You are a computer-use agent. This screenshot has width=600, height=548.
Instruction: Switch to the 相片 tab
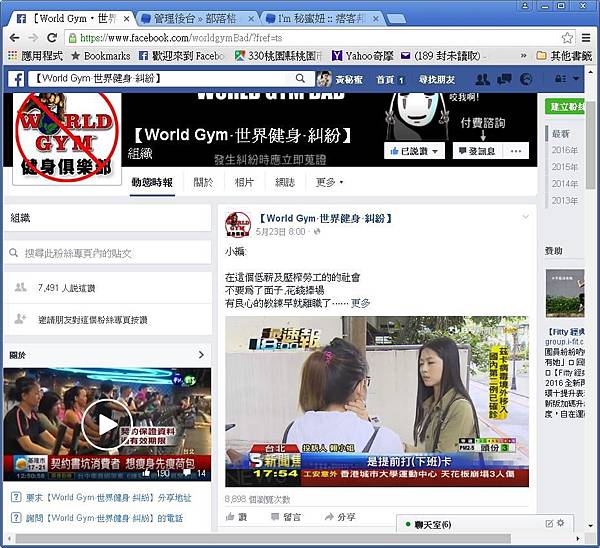(x=244, y=183)
